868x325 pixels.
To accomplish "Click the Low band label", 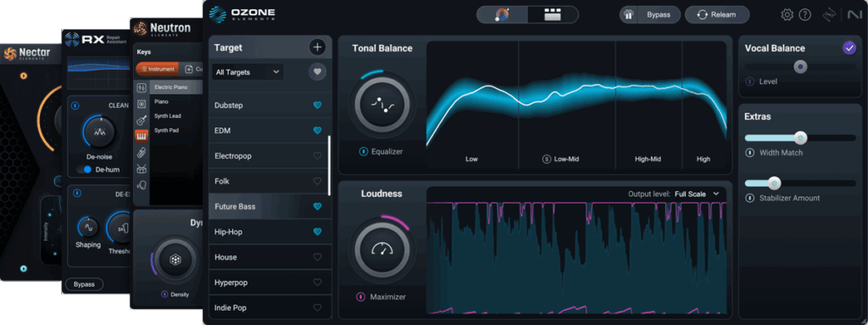I will (471, 160).
